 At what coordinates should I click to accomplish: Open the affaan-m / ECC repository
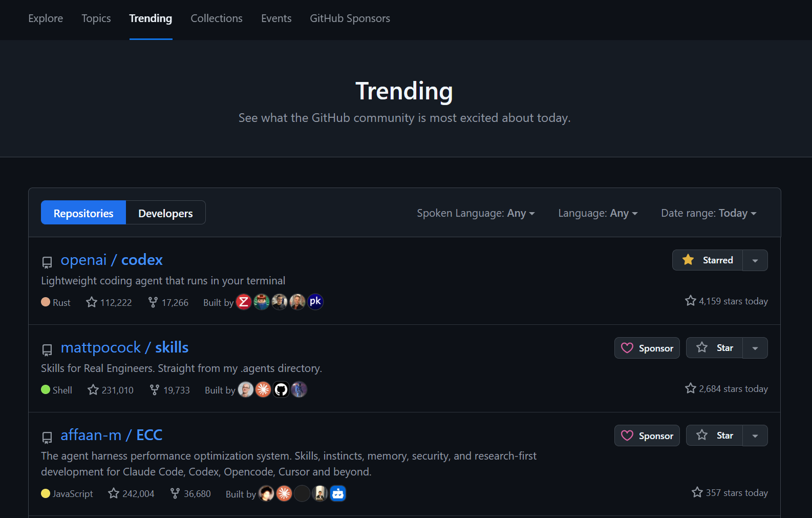click(x=112, y=435)
